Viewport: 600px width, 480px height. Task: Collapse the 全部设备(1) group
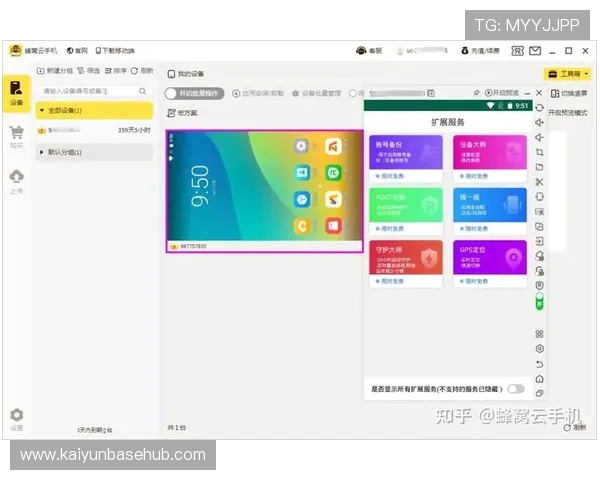[x=94, y=111]
